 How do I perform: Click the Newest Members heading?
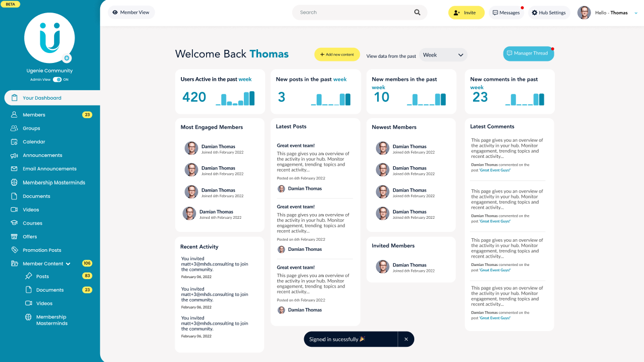(x=394, y=127)
